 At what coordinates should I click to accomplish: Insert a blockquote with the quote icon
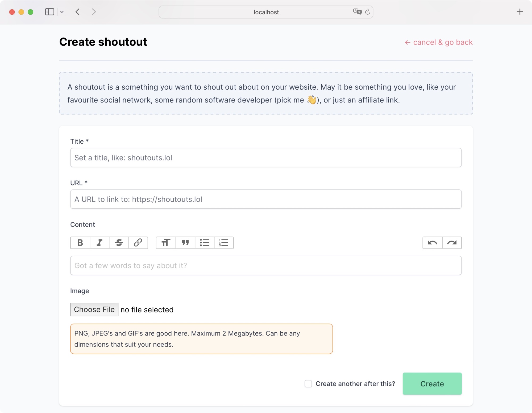tap(185, 243)
